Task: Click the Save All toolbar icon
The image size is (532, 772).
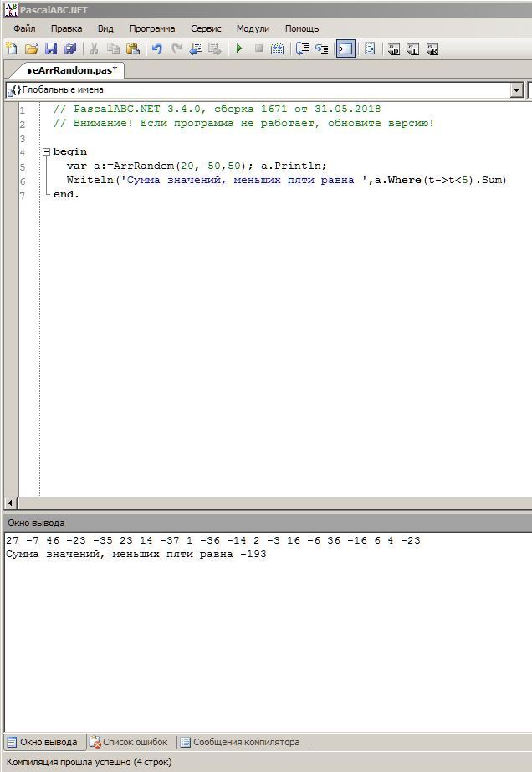Action: 70,49
